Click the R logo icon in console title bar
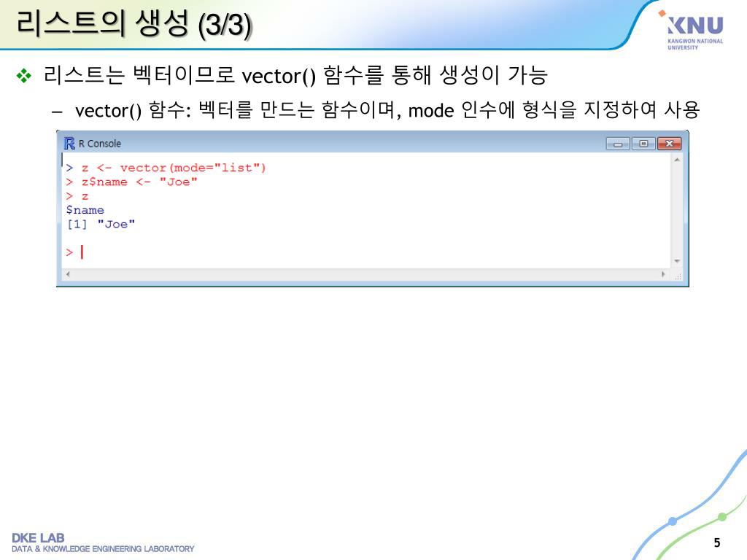 [69, 144]
